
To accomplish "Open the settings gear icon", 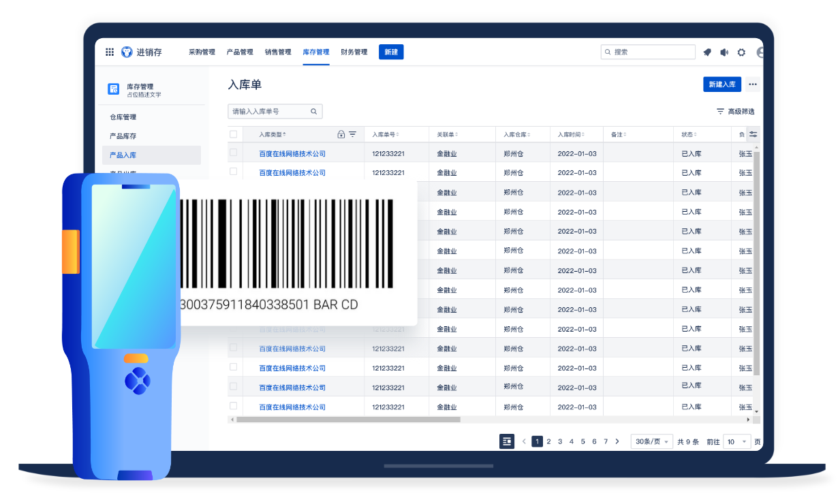I will [741, 52].
